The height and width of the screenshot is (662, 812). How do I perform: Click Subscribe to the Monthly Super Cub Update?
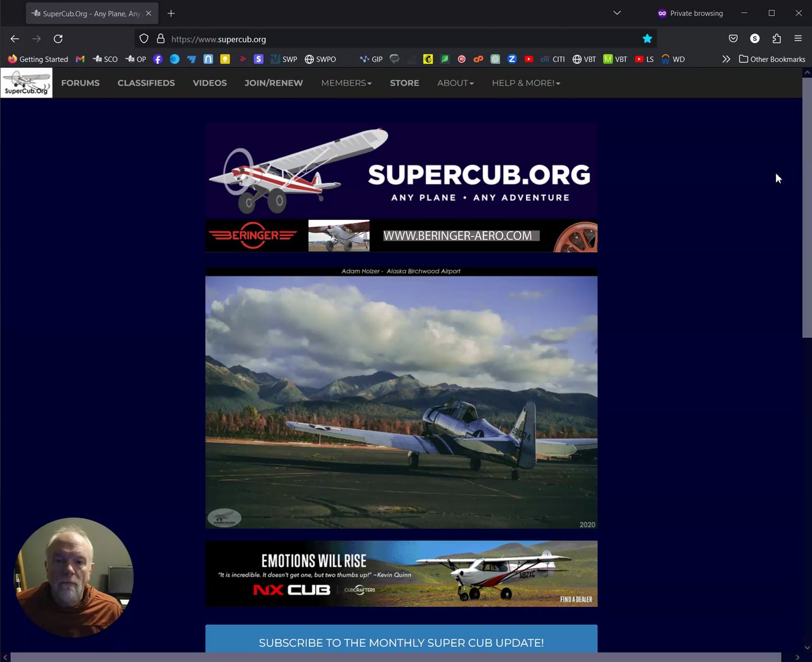tap(402, 639)
